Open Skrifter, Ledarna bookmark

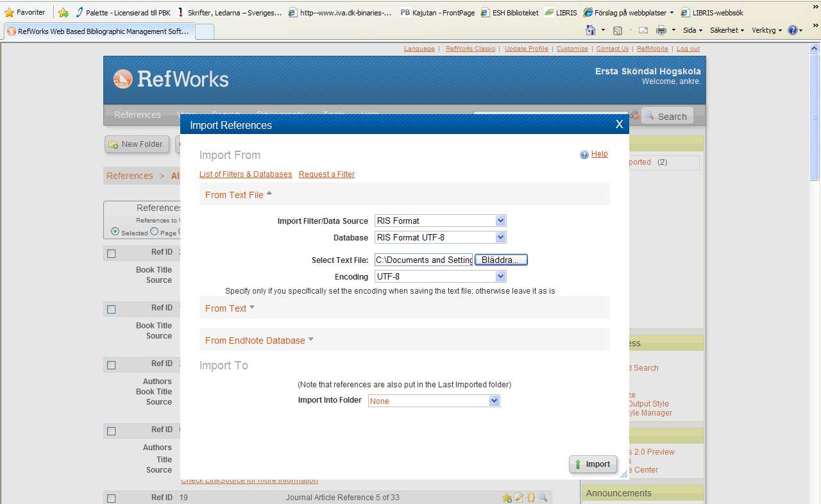[x=230, y=12]
